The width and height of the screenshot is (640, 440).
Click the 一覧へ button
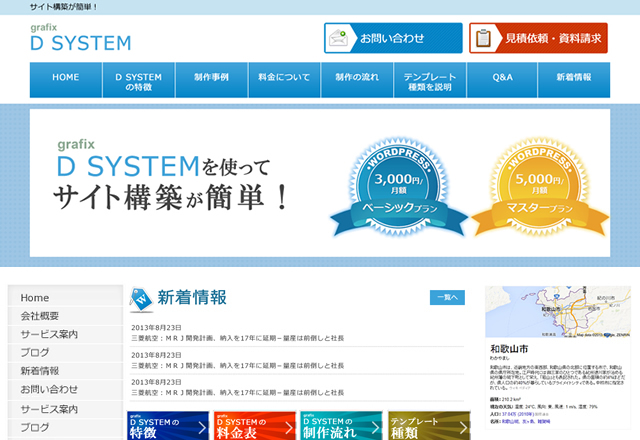pos(447,297)
